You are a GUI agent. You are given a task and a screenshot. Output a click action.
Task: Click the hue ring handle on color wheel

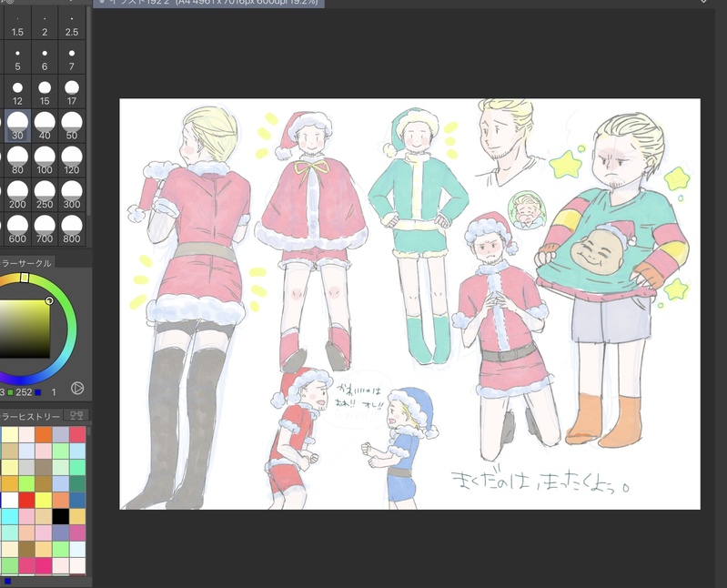25,278
